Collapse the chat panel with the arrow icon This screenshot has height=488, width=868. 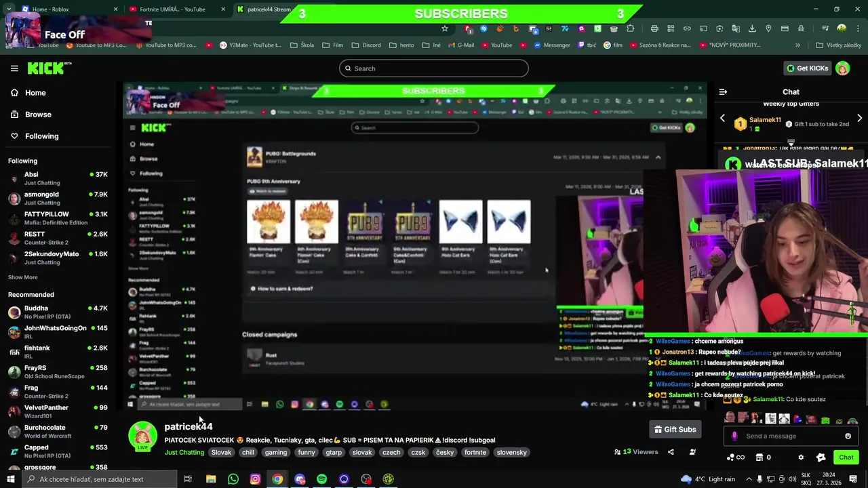point(723,91)
